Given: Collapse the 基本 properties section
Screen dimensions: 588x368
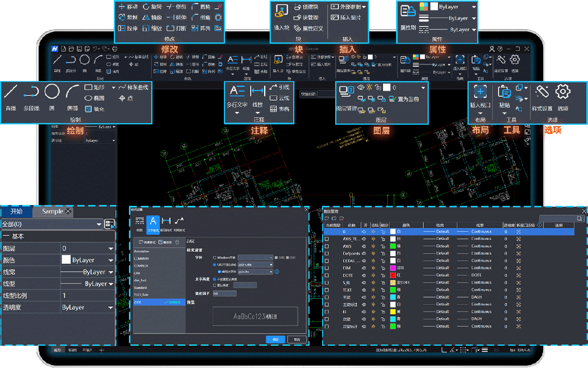Looking at the screenshot, I should (6, 237).
